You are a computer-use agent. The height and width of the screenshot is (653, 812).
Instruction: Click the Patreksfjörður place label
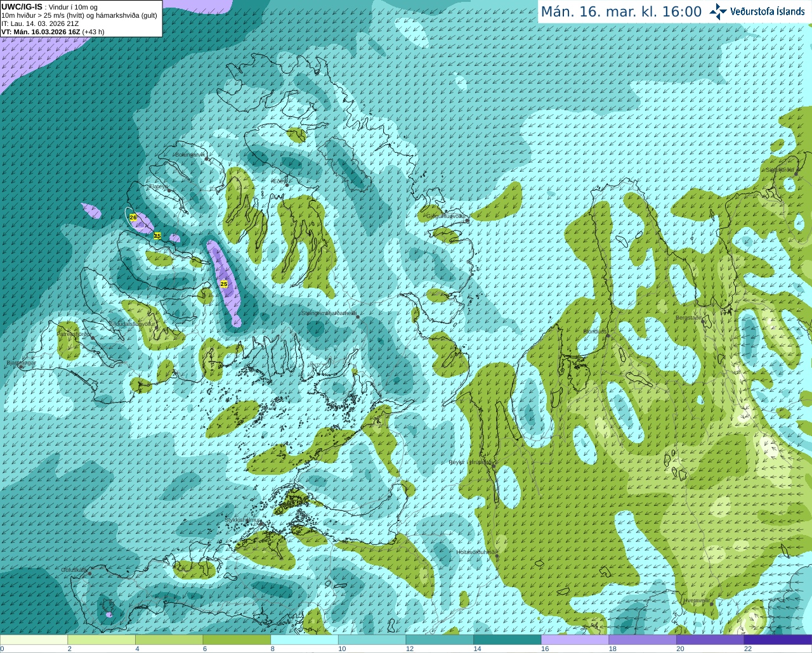coord(75,333)
